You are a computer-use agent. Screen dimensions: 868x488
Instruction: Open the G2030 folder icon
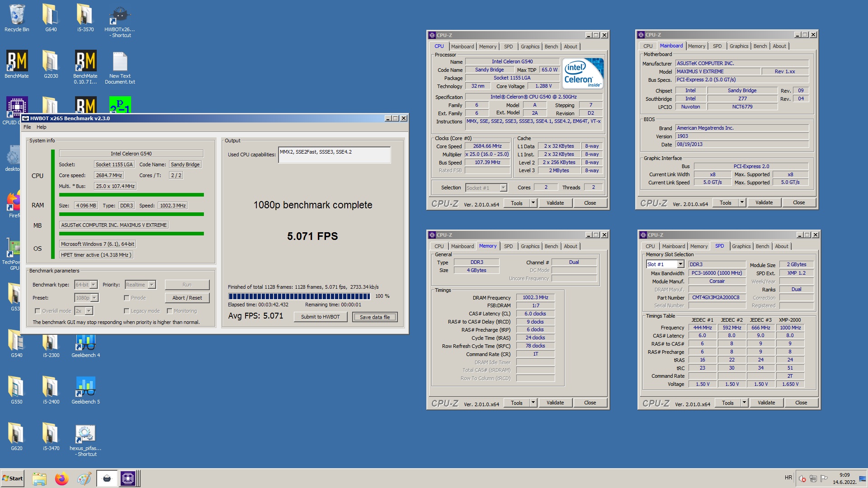click(x=51, y=65)
